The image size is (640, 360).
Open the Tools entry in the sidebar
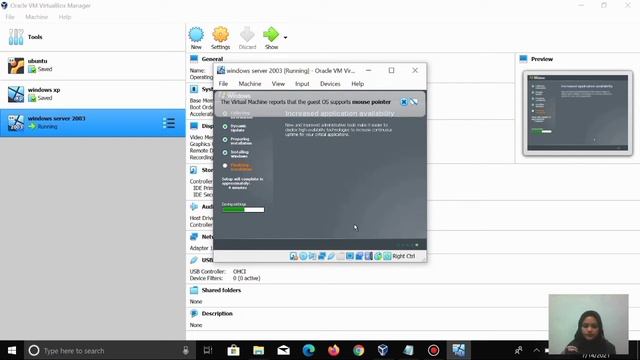tap(93, 37)
